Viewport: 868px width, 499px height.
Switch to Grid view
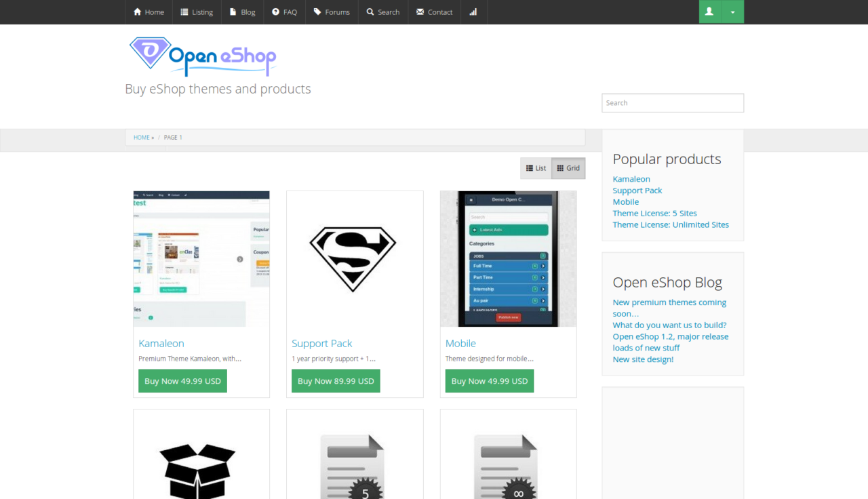tap(568, 168)
